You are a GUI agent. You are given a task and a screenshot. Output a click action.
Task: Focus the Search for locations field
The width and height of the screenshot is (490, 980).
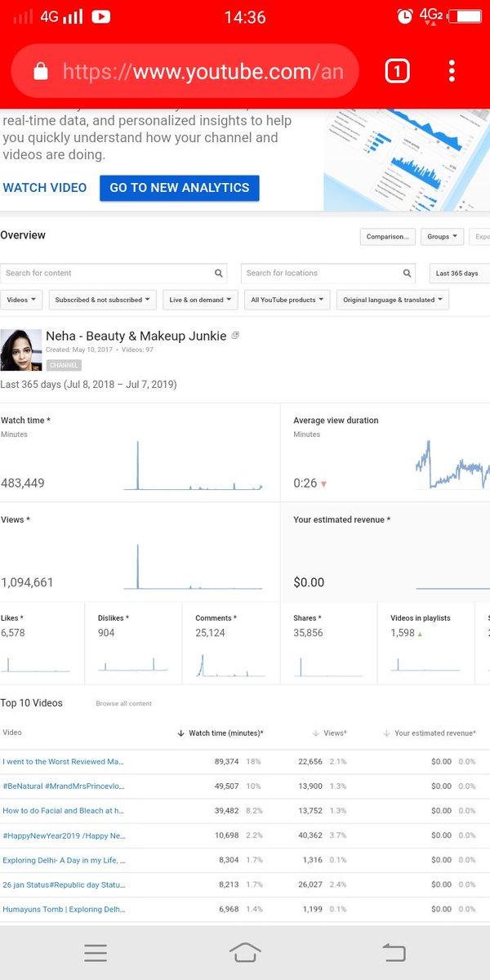[328, 274]
